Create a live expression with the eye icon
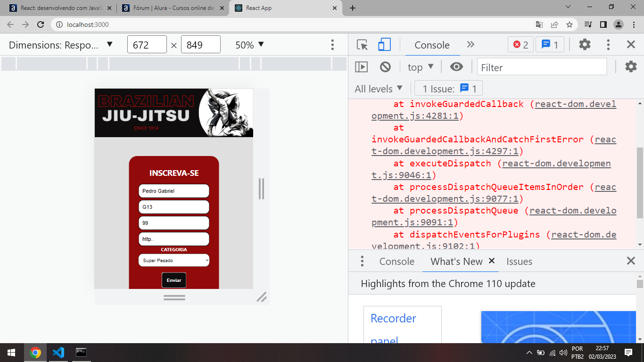This screenshot has width=644, height=362. (x=456, y=67)
